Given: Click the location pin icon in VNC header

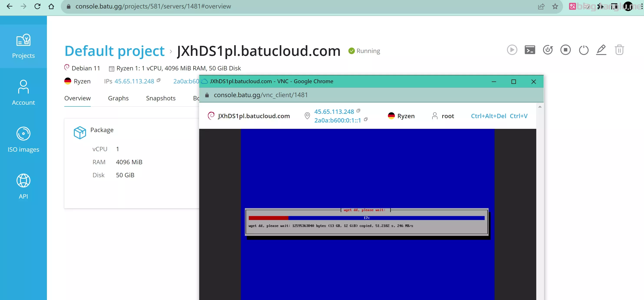Looking at the screenshot, I should coord(307,116).
